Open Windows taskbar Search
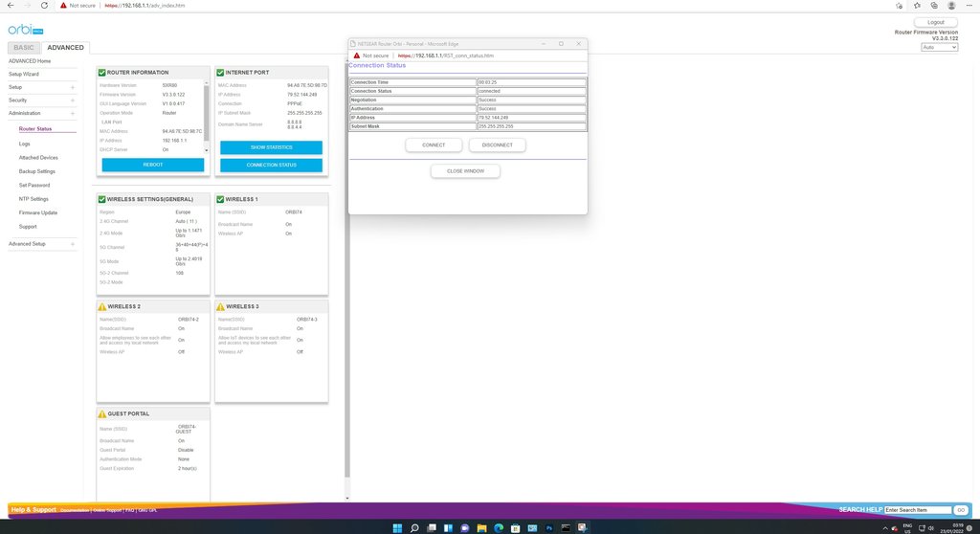Image resolution: width=980 pixels, height=534 pixels. pos(413,527)
